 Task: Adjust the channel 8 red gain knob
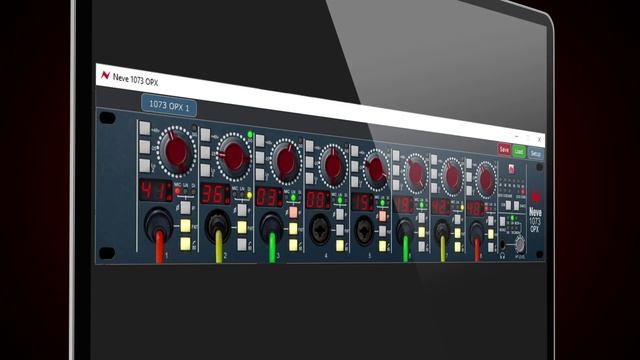tap(485, 179)
